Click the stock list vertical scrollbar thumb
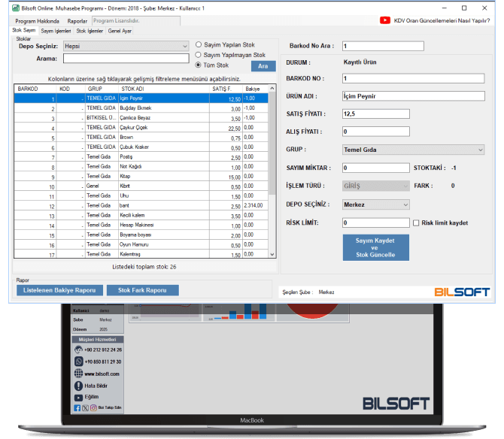Viewport: 504px width, 439px height. (272, 144)
